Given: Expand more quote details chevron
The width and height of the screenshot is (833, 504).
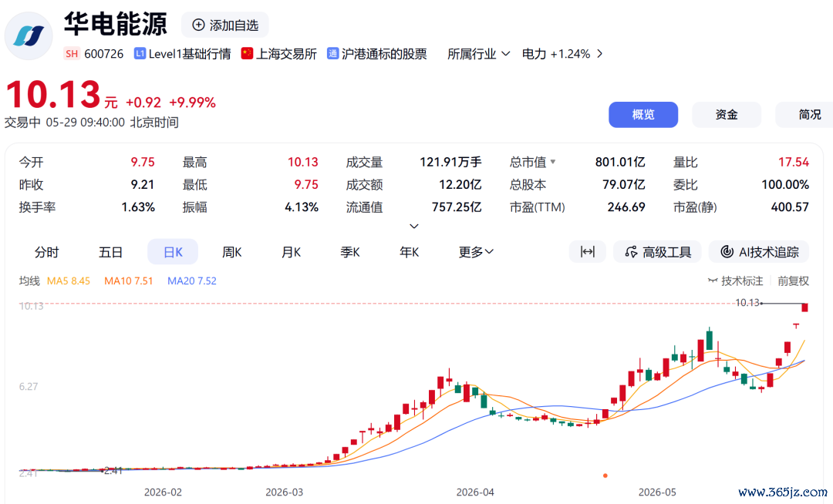Looking at the screenshot, I should [x=414, y=227].
